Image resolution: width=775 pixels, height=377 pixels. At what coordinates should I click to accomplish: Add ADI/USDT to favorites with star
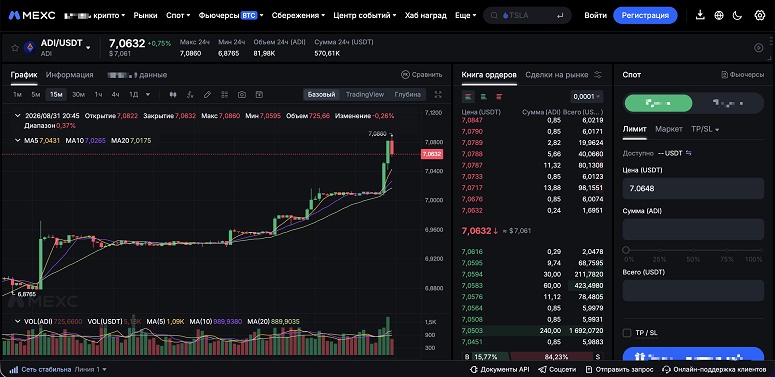(x=15, y=48)
